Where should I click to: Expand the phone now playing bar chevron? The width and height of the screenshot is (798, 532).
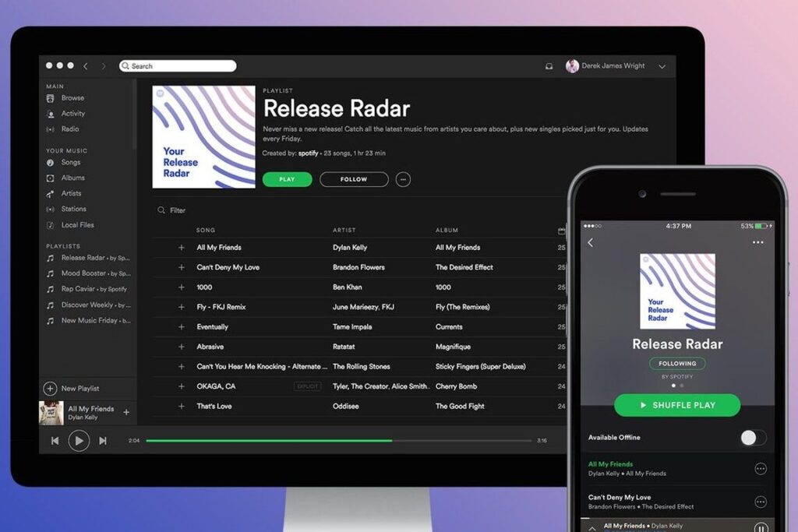(592, 528)
